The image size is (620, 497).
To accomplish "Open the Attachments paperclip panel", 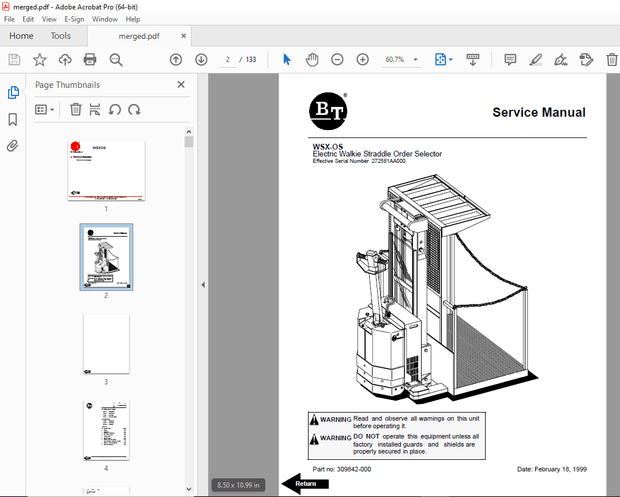I will pyautogui.click(x=13, y=146).
